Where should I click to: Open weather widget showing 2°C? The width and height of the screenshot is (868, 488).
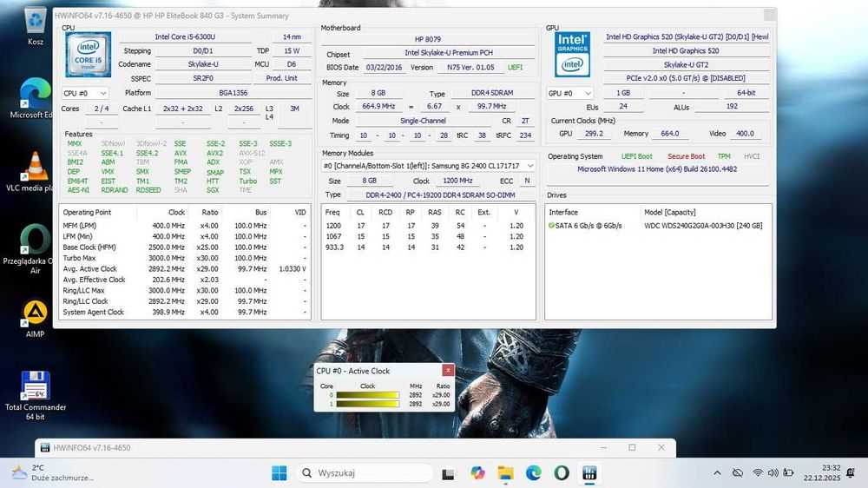click(x=53, y=473)
